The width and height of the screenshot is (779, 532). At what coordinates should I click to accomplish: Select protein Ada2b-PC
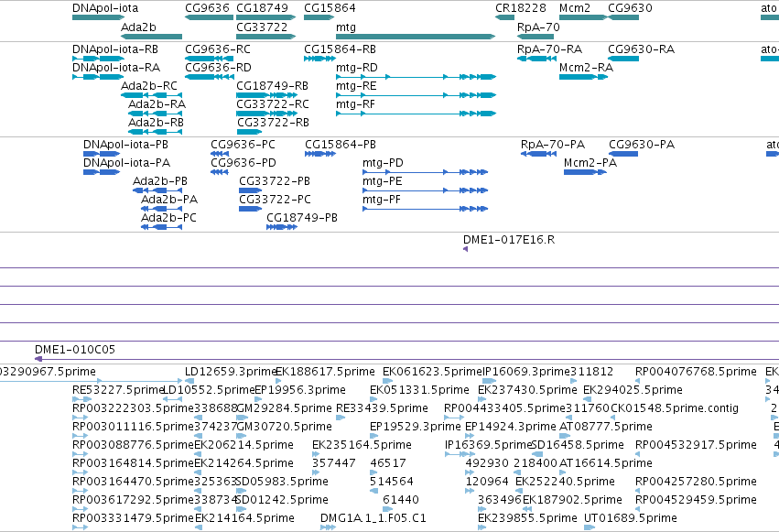(x=161, y=227)
